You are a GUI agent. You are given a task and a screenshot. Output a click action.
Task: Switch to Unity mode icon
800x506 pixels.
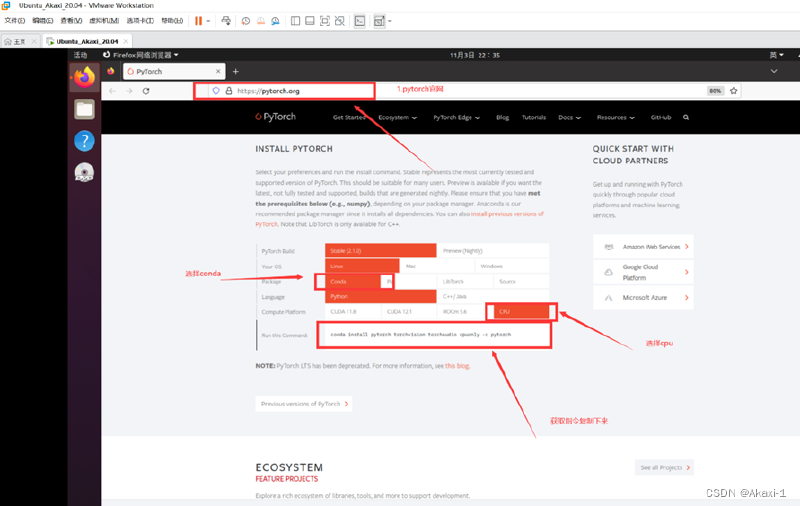pos(339,21)
